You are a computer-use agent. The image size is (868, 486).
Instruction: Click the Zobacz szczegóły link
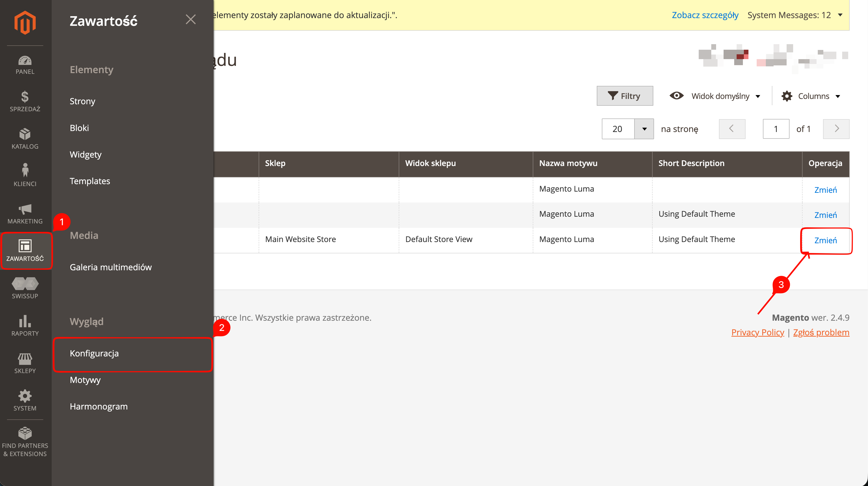(x=705, y=15)
